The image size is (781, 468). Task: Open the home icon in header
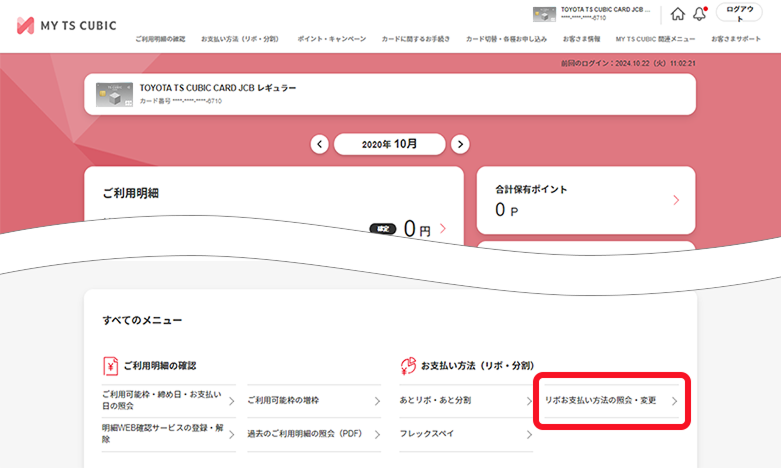677,14
